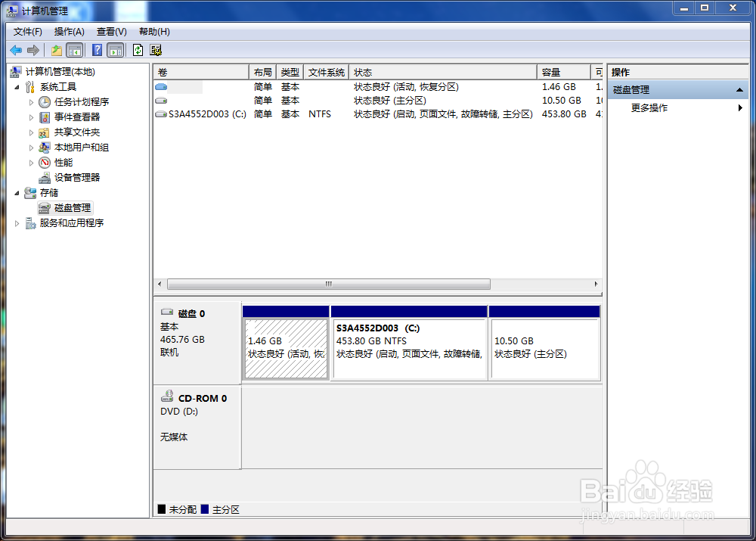Select 磁盘管理 in the tree

pos(73,208)
